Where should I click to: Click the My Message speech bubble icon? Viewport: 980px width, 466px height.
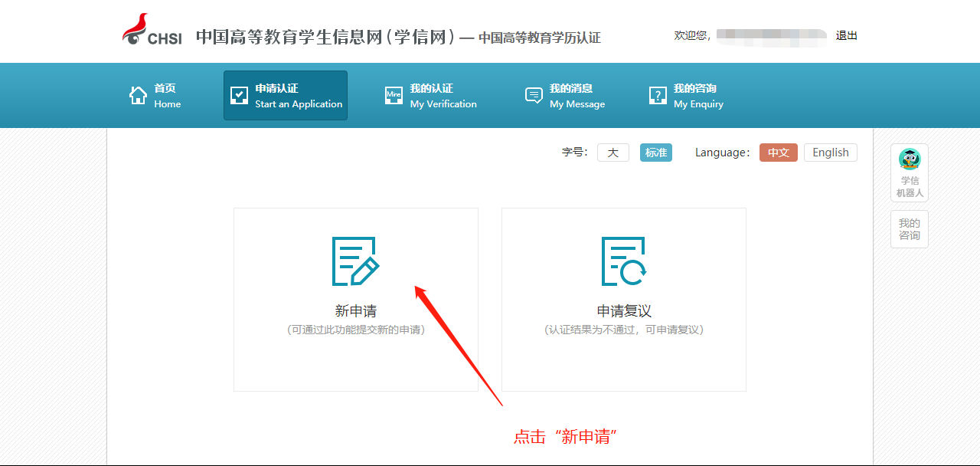click(x=534, y=96)
